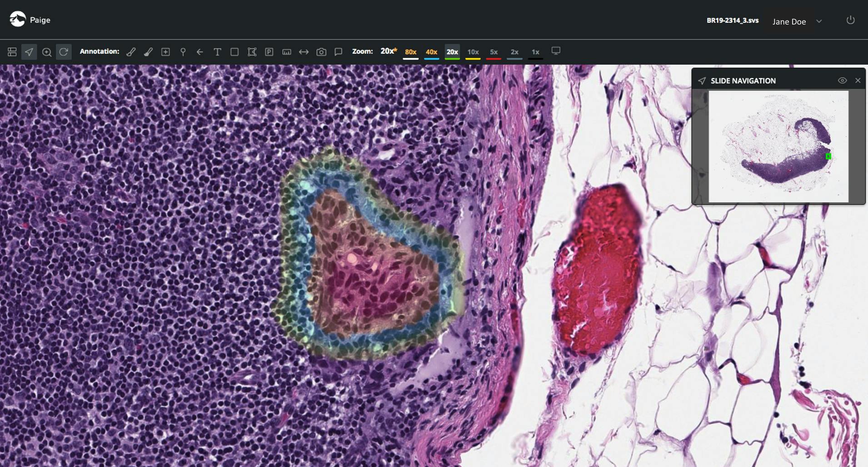Click the current 20x* zoom value

click(x=389, y=51)
